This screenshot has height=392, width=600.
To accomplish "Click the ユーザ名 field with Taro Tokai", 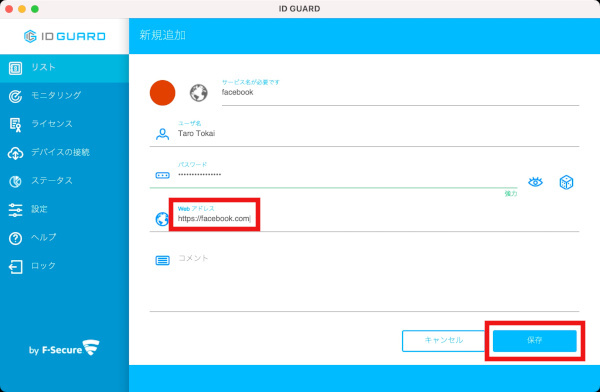I will point(378,134).
